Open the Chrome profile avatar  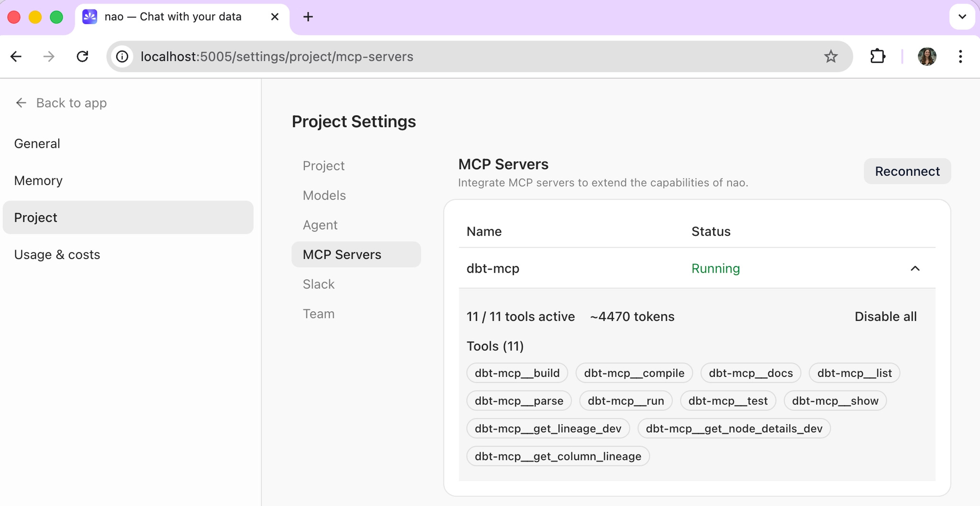coord(927,56)
